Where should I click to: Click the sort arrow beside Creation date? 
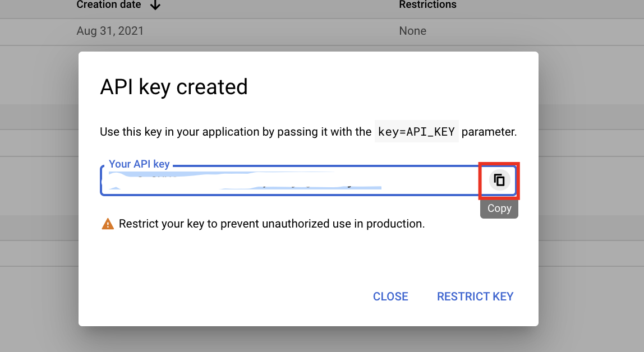tap(155, 5)
